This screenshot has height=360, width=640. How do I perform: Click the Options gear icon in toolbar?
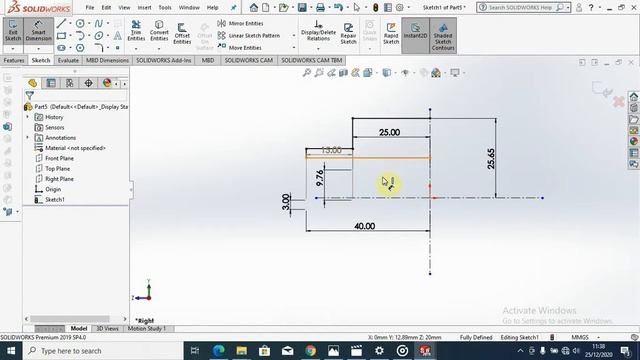pyautogui.click(x=400, y=7)
